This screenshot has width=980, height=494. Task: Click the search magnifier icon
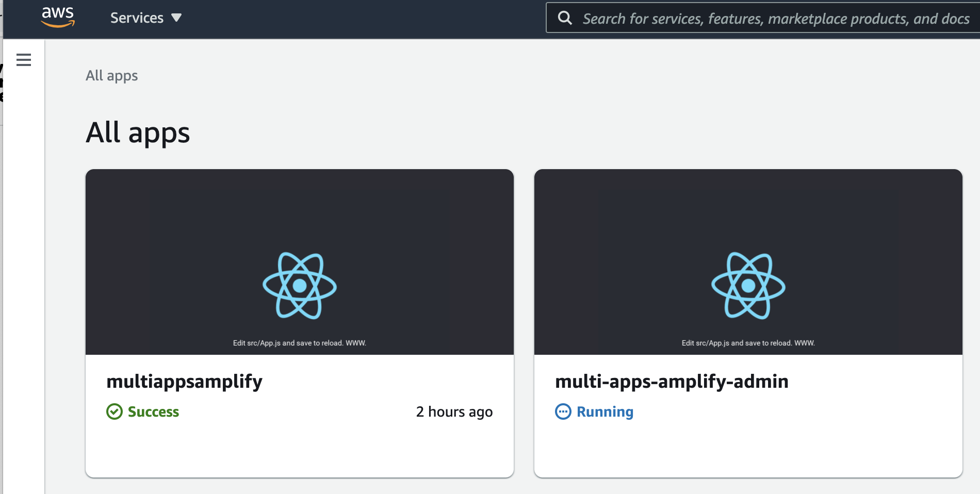[565, 18]
